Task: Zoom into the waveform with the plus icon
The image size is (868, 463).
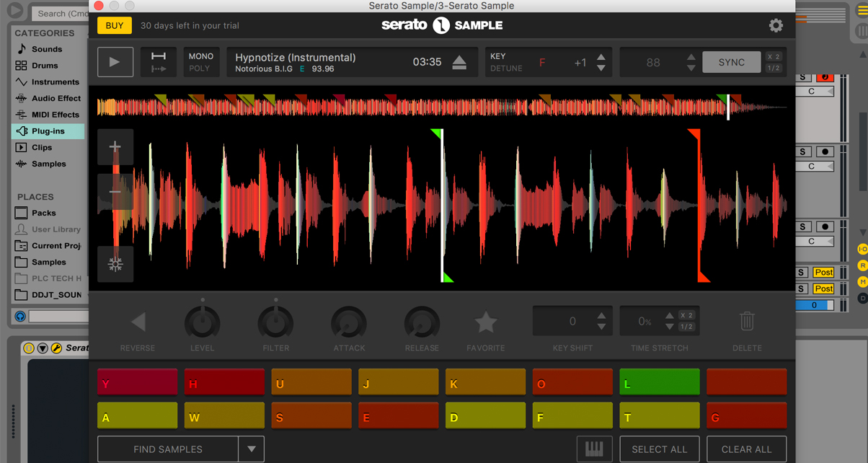Action: [x=115, y=146]
